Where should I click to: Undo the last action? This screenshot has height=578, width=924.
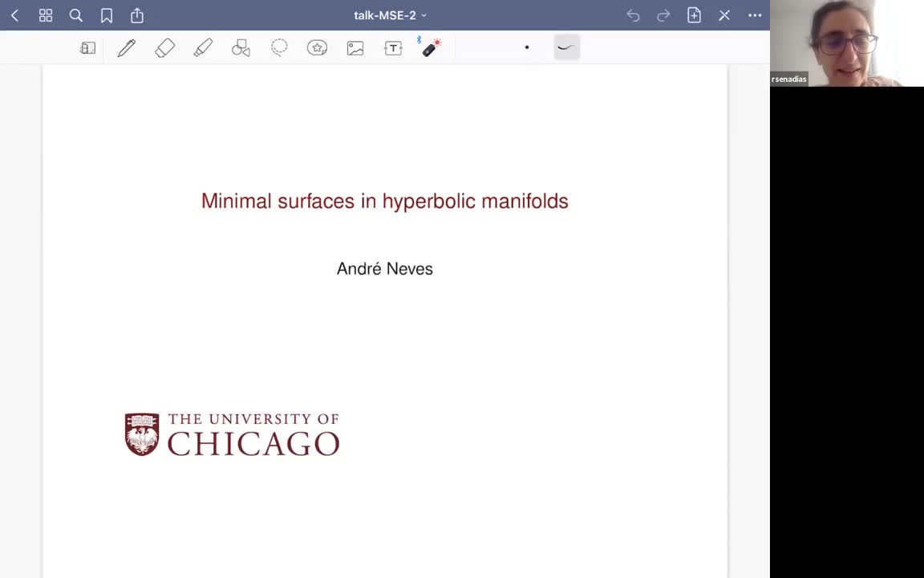click(x=633, y=15)
